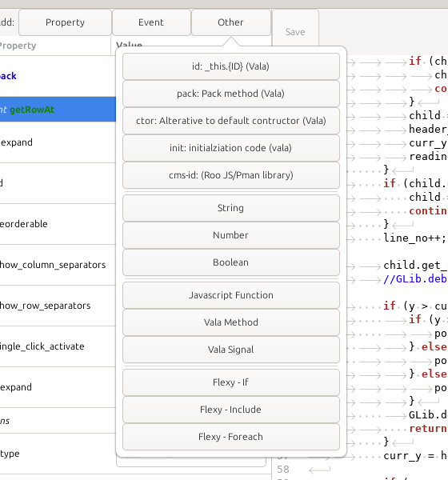The height and width of the screenshot is (480, 448).
Task: Select the type property row
Action: 58,454
